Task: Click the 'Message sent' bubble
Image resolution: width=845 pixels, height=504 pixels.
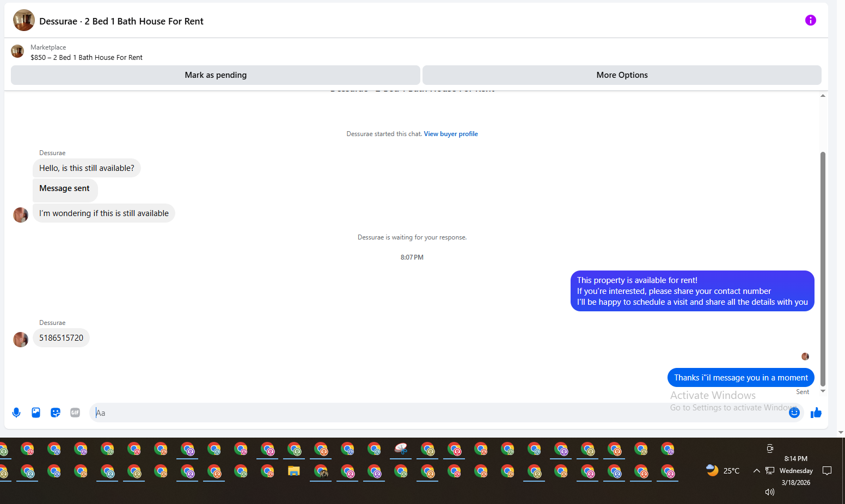Action: 65,189
